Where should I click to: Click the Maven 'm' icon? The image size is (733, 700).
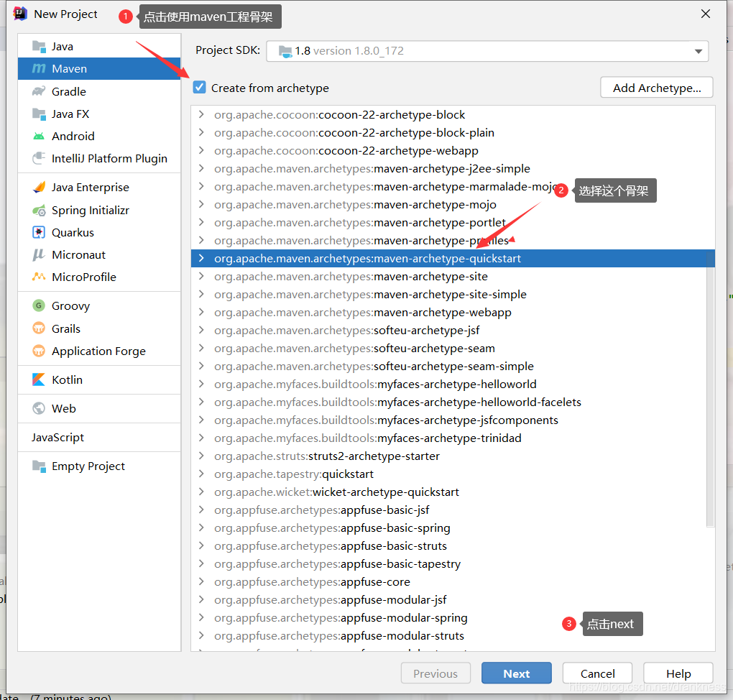click(x=39, y=69)
